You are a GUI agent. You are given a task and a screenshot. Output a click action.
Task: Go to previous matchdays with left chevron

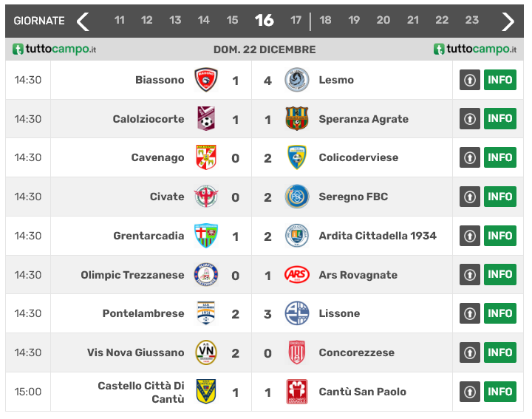tap(83, 21)
